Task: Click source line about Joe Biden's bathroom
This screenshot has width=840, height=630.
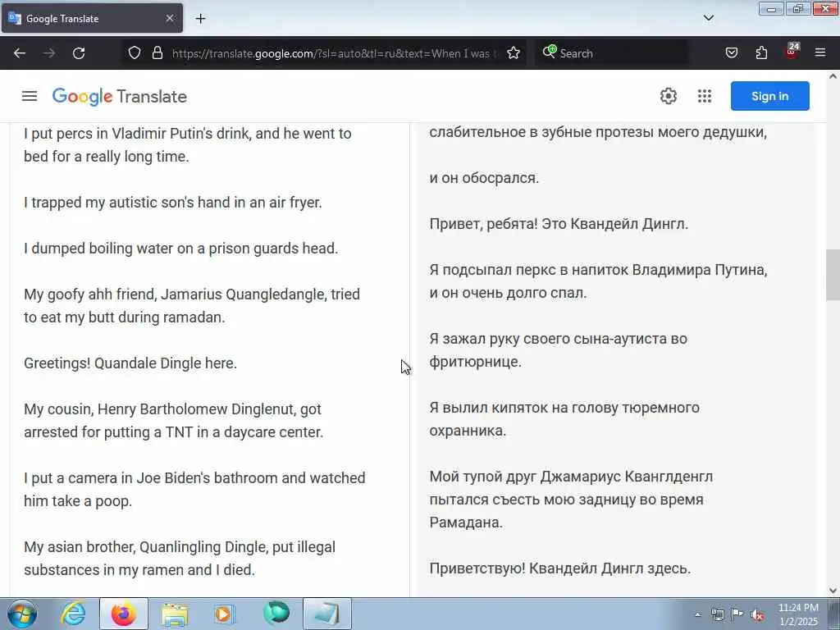Action: point(194,489)
